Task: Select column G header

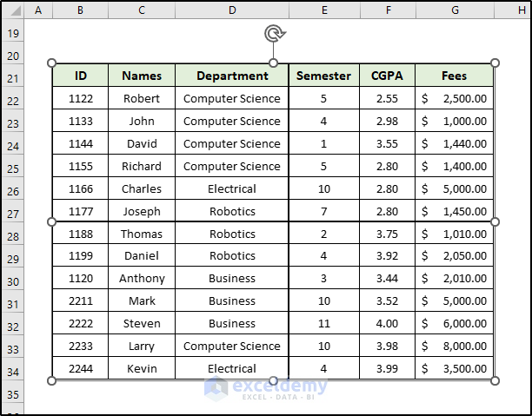Action: coord(455,10)
